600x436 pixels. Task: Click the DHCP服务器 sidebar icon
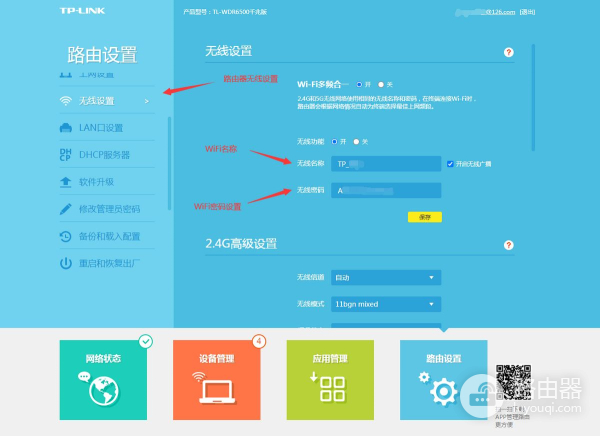coord(65,155)
